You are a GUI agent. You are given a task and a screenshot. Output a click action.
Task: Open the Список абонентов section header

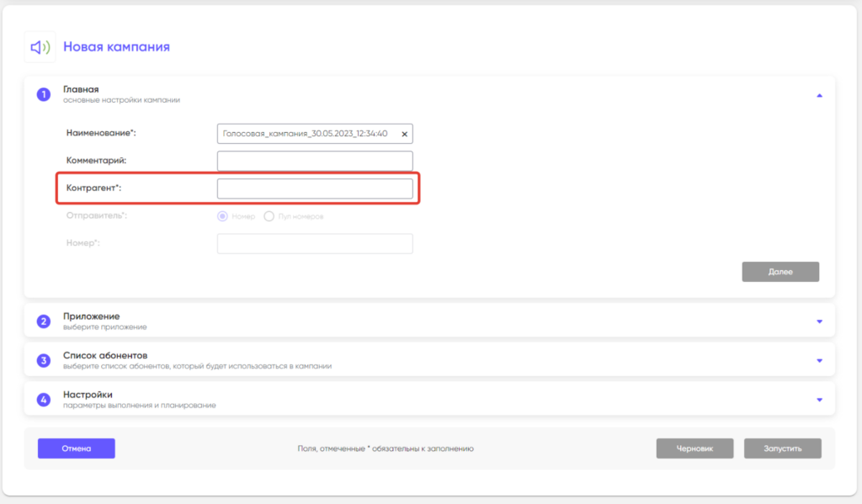coord(105,356)
